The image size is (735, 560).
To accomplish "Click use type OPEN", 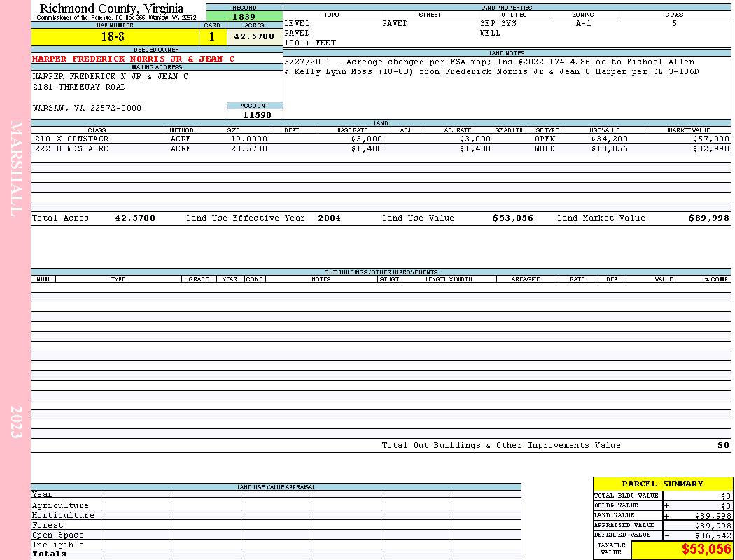I will (545, 139).
